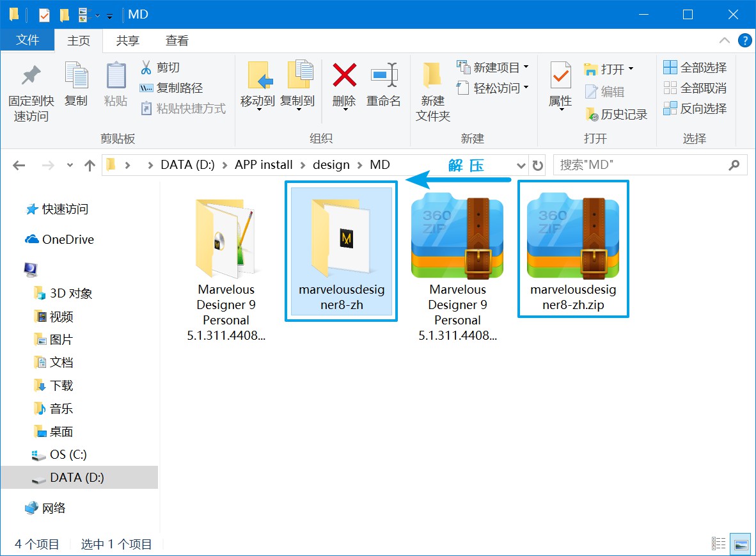This screenshot has height=556, width=756.
Task: Switch to large icons view in status bar
Action: click(740, 544)
